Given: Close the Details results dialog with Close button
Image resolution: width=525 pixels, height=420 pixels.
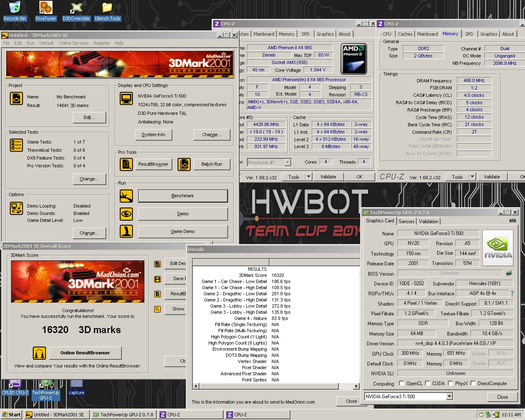Looking at the screenshot, I should (351, 401).
